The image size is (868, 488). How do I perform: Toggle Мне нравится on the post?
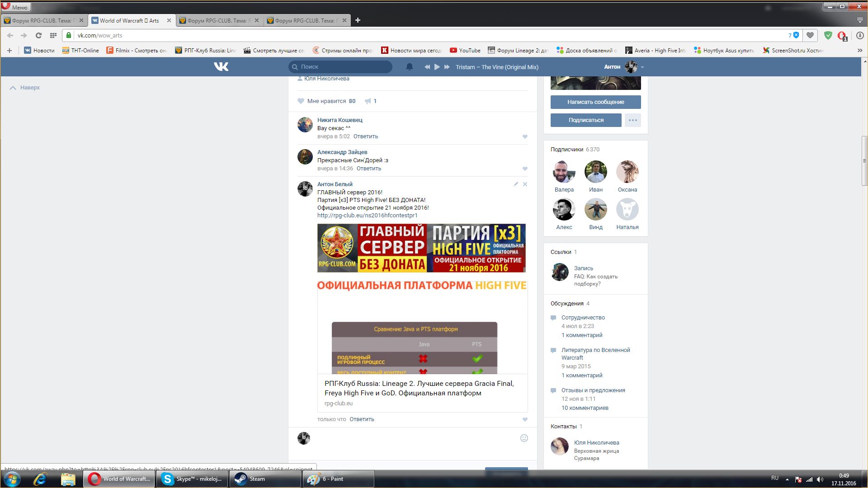pos(326,101)
